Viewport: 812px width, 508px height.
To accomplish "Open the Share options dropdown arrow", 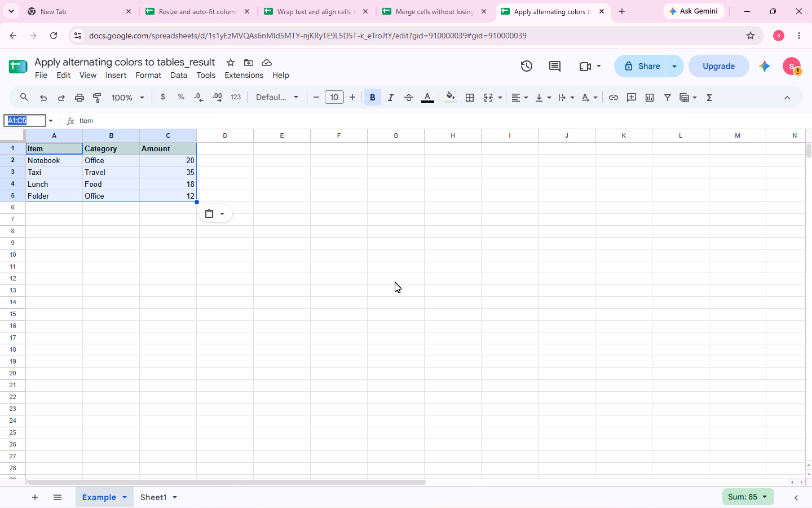I will coord(674,66).
